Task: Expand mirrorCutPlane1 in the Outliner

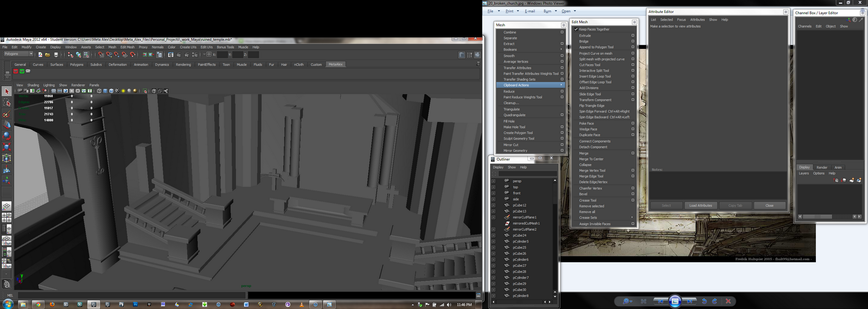Action: pyautogui.click(x=494, y=217)
